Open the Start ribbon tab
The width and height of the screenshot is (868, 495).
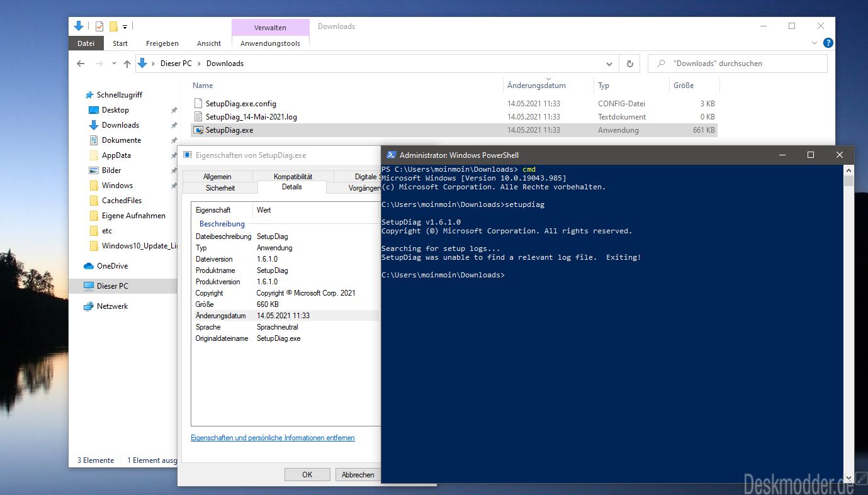tap(120, 43)
